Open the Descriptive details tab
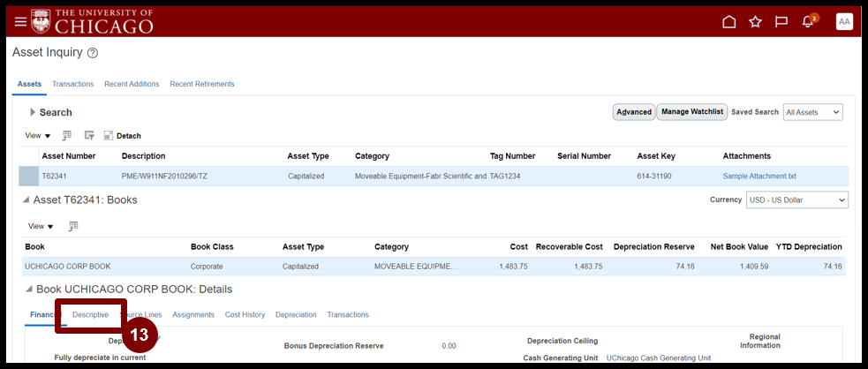 coord(90,314)
